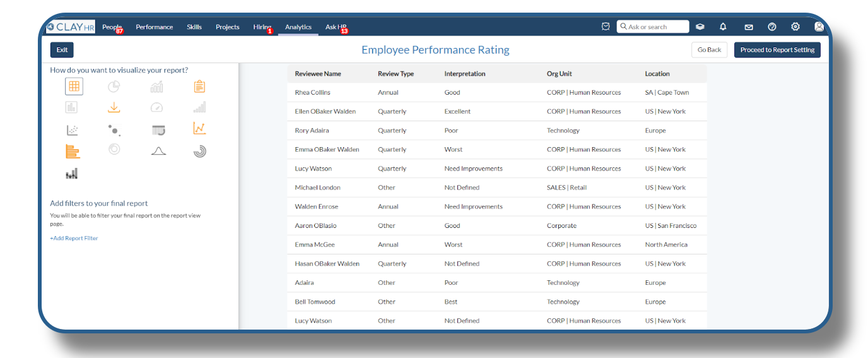Choose the pie chart visualization icon
868x358 pixels.
[x=114, y=87]
